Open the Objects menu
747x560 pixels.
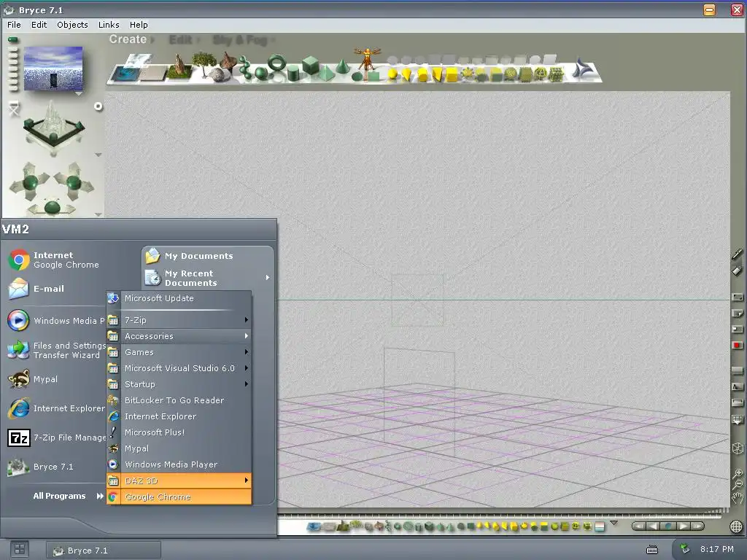point(72,25)
